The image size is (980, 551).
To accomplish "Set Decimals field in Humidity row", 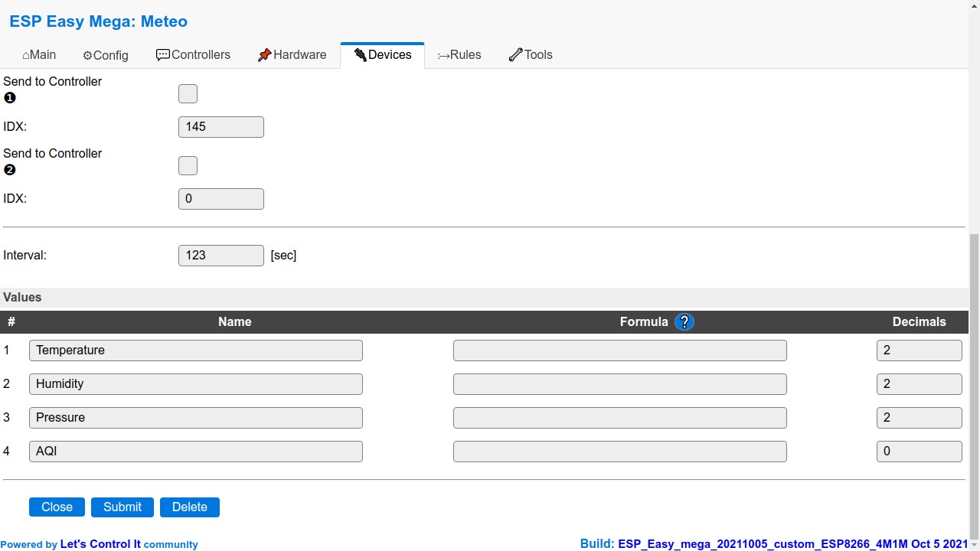I will coord(920,384).
